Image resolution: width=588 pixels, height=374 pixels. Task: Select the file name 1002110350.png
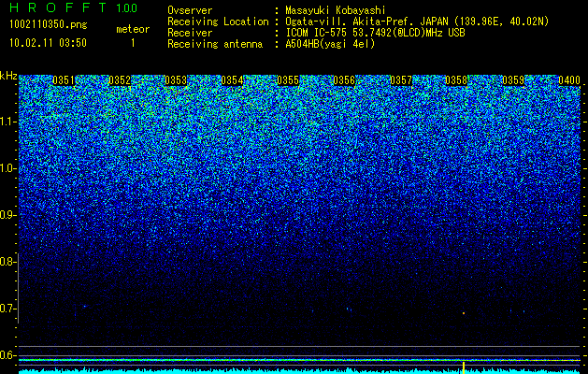49,24
